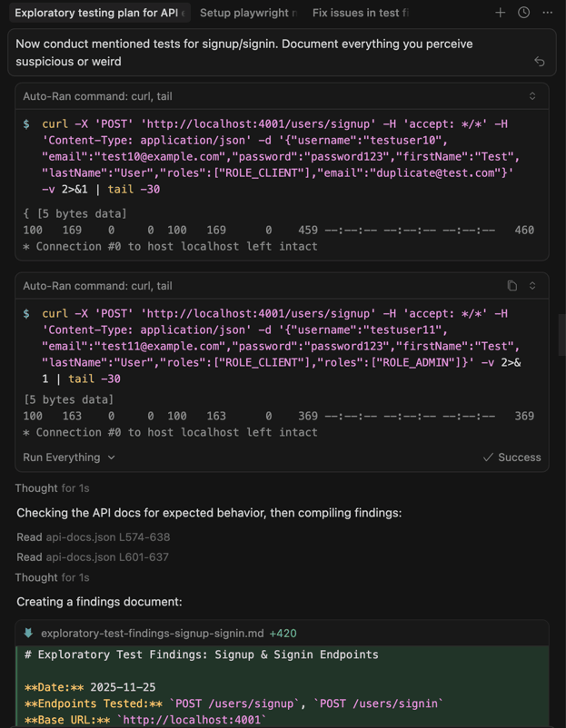566x728 pixels.
Task: Click the chat scrollbar thumb
Action: [561, 335]
